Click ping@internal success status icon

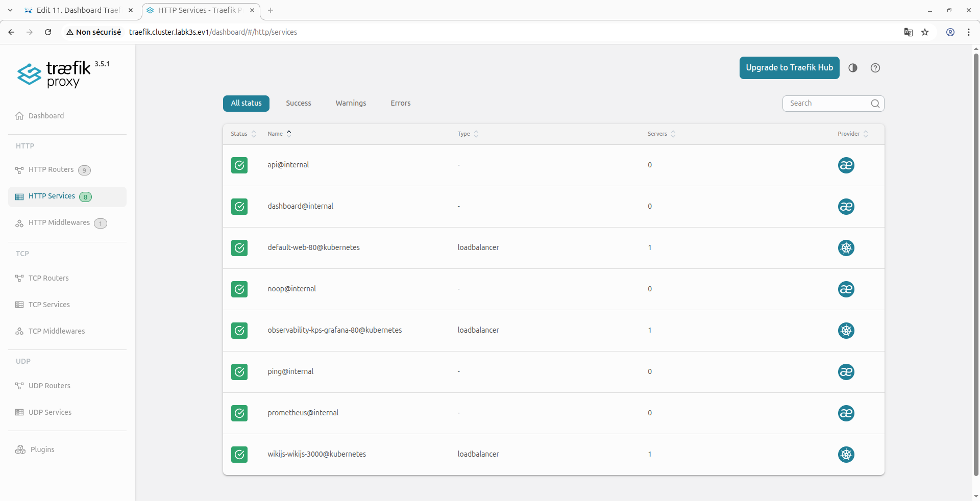tap(239, 372)
